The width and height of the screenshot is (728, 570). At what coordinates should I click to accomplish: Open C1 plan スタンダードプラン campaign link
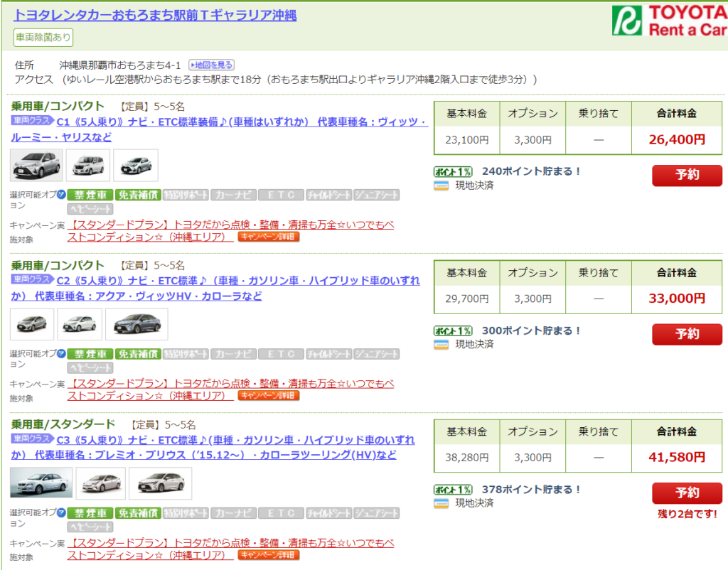point(231,231)
